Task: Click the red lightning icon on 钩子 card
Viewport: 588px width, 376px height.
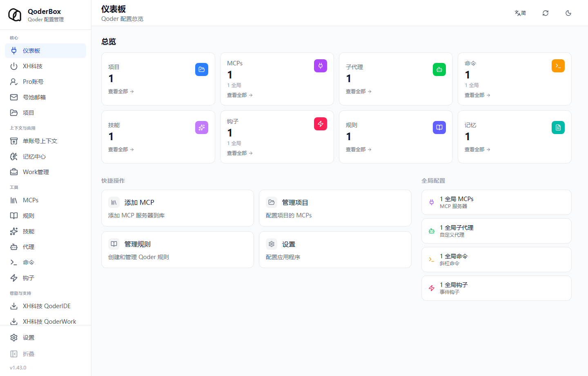Action: click(321, 124)
